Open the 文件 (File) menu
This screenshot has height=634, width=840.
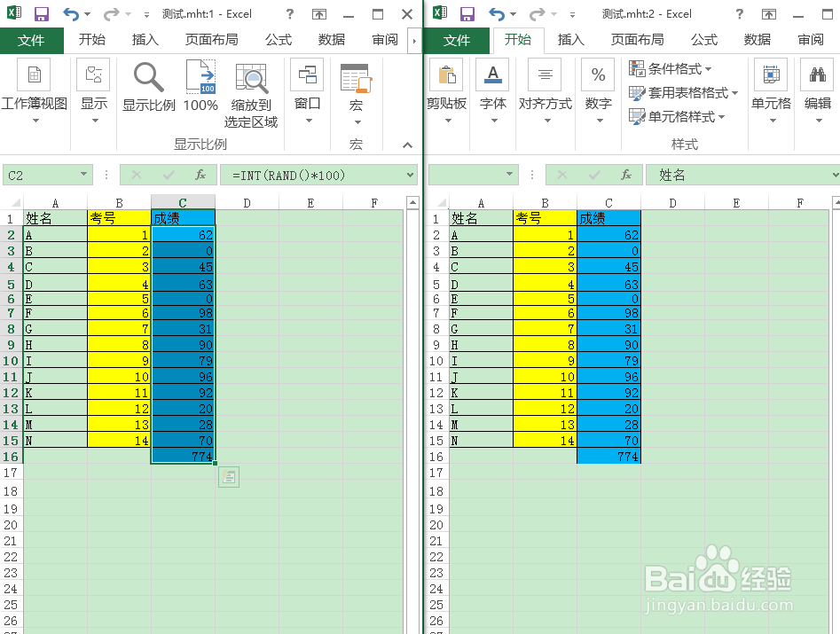click(x=32, y=40)
